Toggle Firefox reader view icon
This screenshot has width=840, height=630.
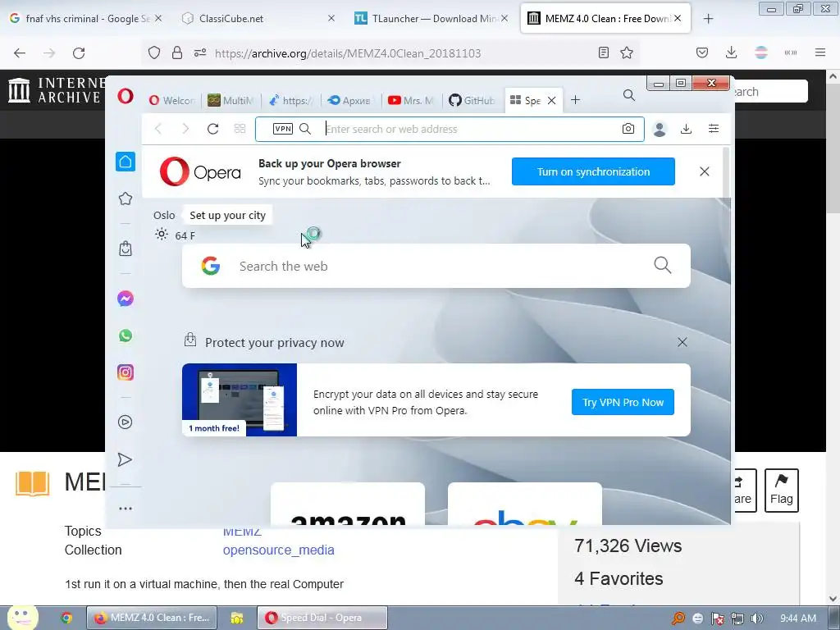[604, 52]
